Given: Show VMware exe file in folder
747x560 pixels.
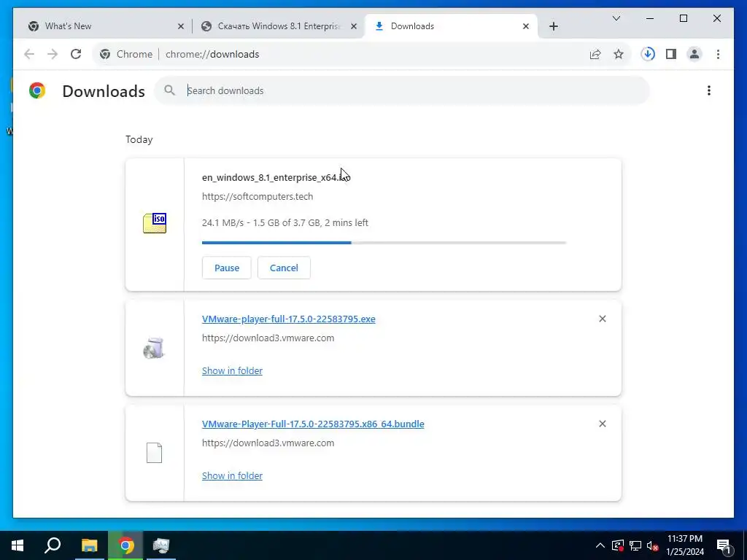Looking at the screenshot, I should click(x=232, y=370).
